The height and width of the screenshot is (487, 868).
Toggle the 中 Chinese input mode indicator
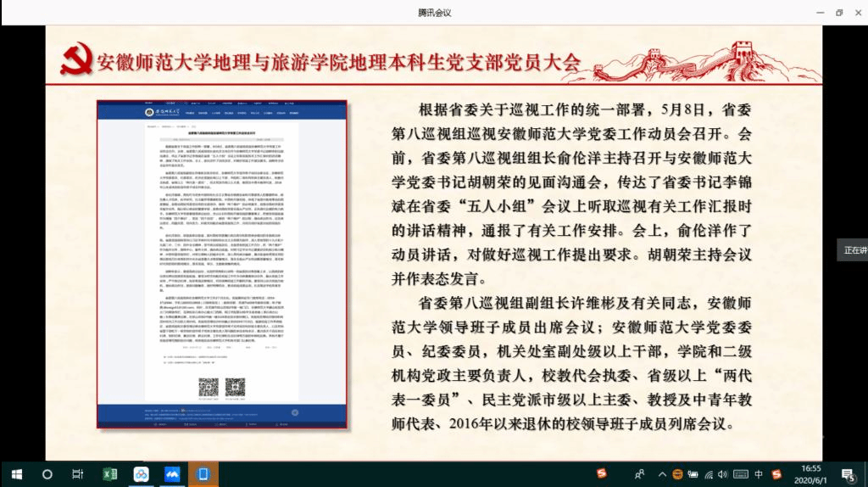759,473
